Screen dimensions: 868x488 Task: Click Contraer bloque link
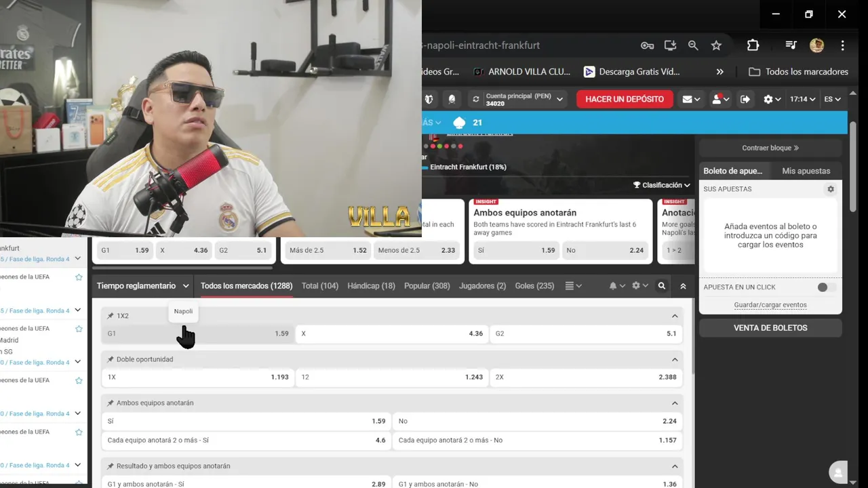pyautogui.click(x=770, y=148)
